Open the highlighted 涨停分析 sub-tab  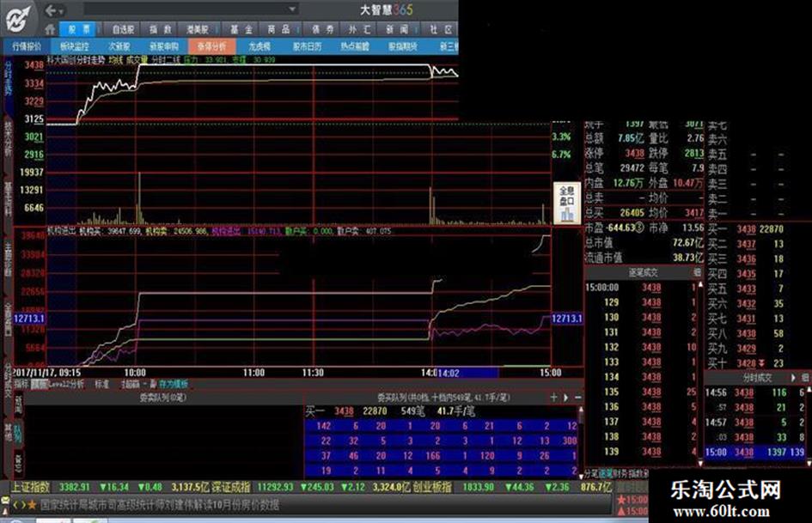point(211,46)
